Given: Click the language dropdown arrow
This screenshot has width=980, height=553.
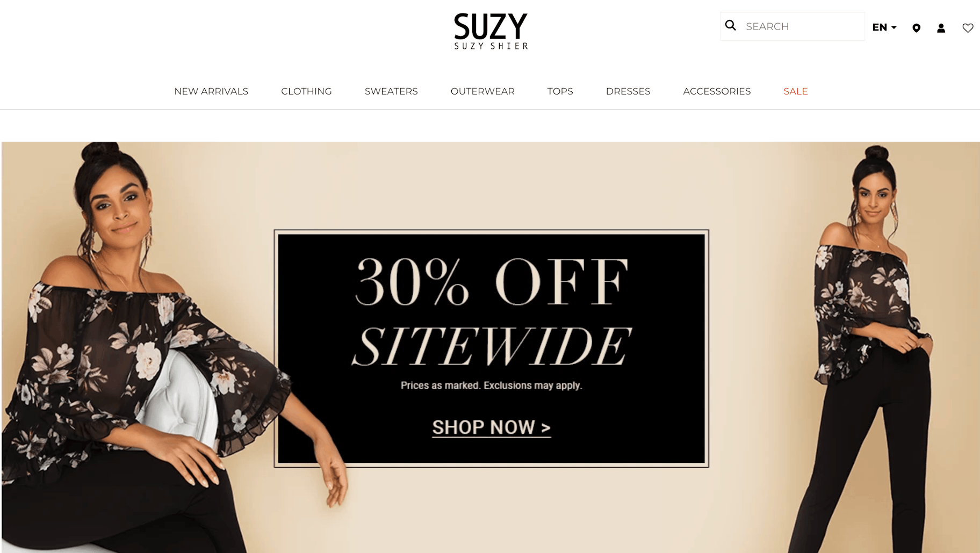Looking at the screenshot, I should [894, 27].
